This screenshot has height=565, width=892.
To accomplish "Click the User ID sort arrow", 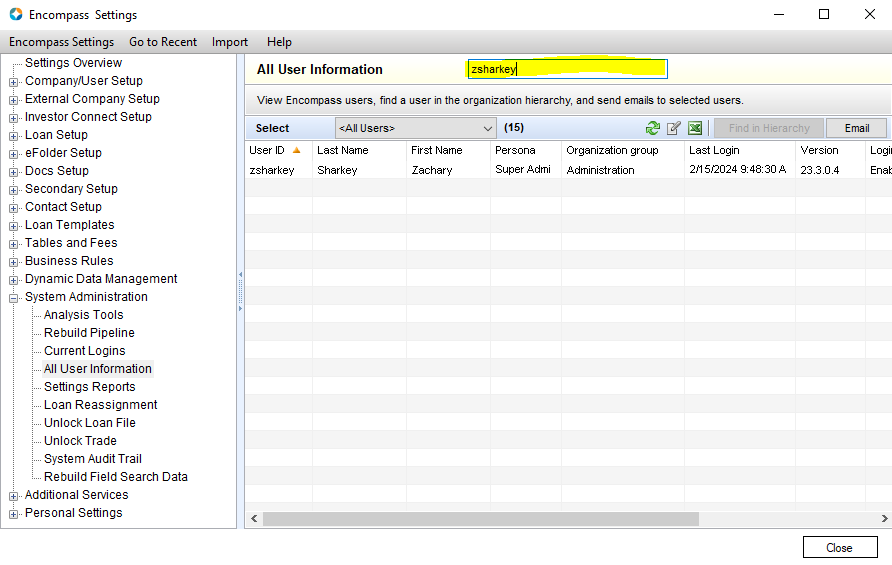I will pyautogui.click(x=296, y=150).
